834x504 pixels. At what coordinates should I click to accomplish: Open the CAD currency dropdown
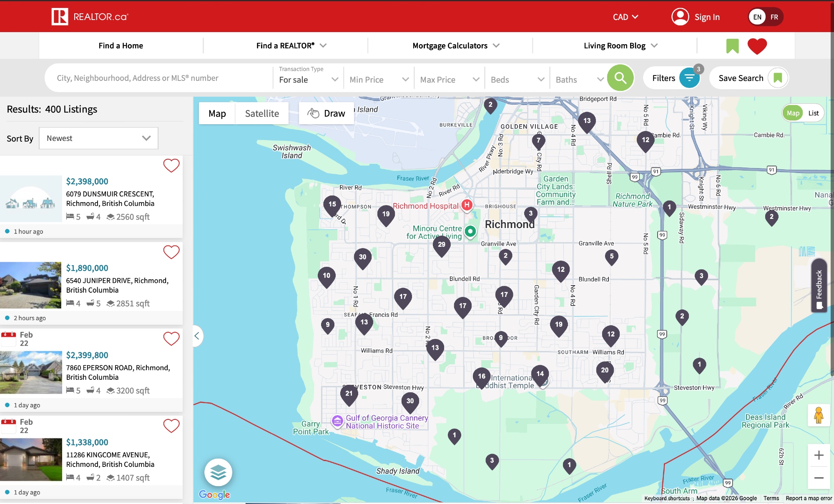point(625,17)
